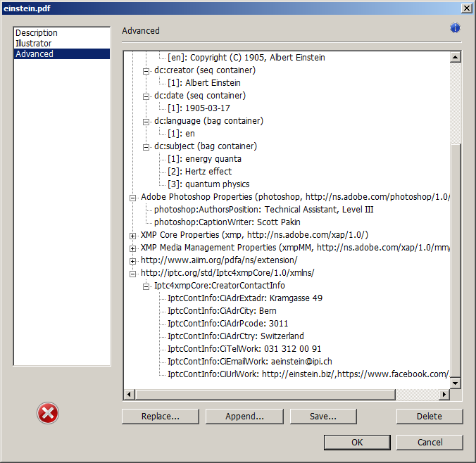Click the blue info icon
Screen dimensions: 476x463
(x=455, y=28)
